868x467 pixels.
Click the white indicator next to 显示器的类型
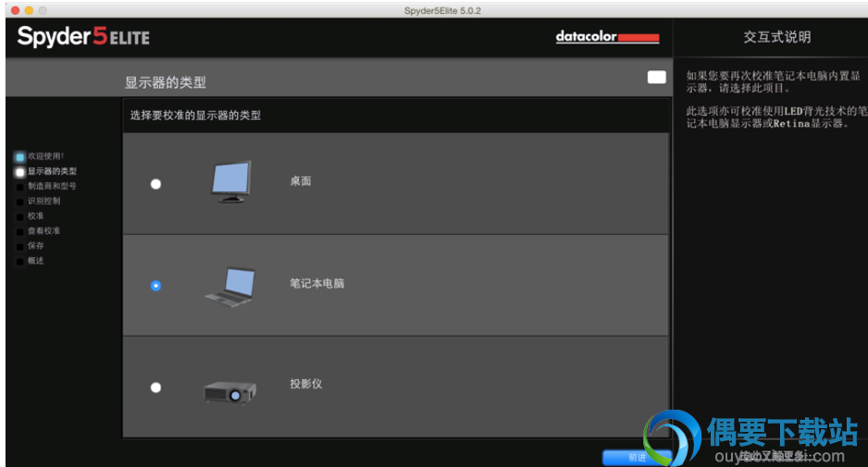[20, 172]
